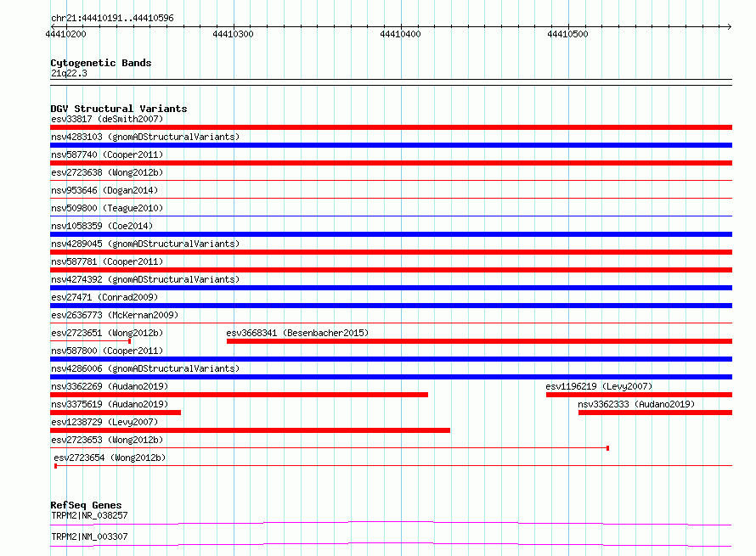Click the 44410400 ruler position label

(x=400, y=34)
